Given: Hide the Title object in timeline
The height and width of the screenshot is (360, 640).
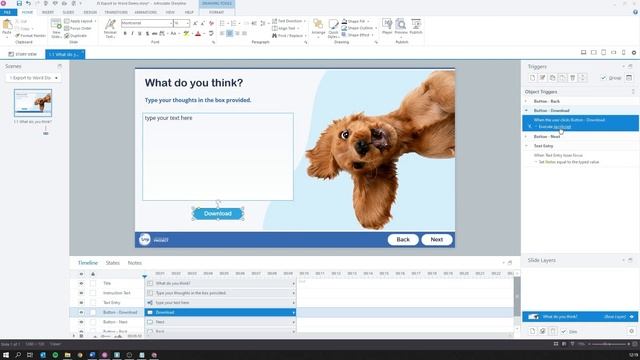Looking at the screenshot, I should 81,283.
